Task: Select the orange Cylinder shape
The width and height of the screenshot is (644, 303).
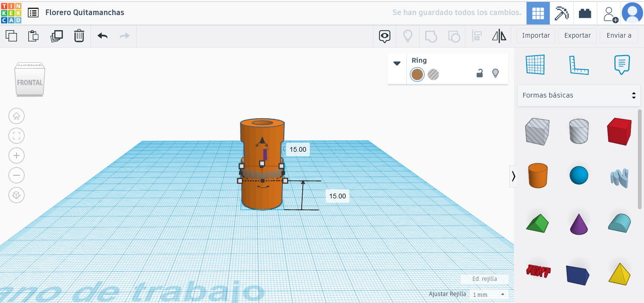Action: coord(537,175)
